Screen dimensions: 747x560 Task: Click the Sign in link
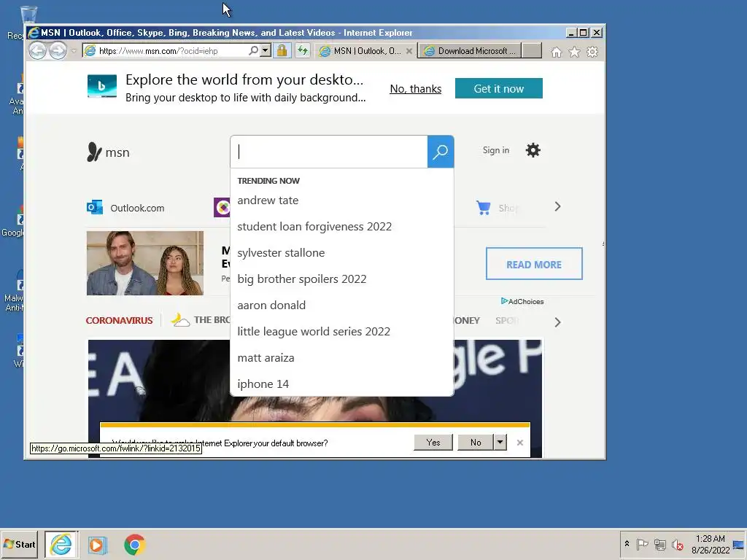pos(495,150)
